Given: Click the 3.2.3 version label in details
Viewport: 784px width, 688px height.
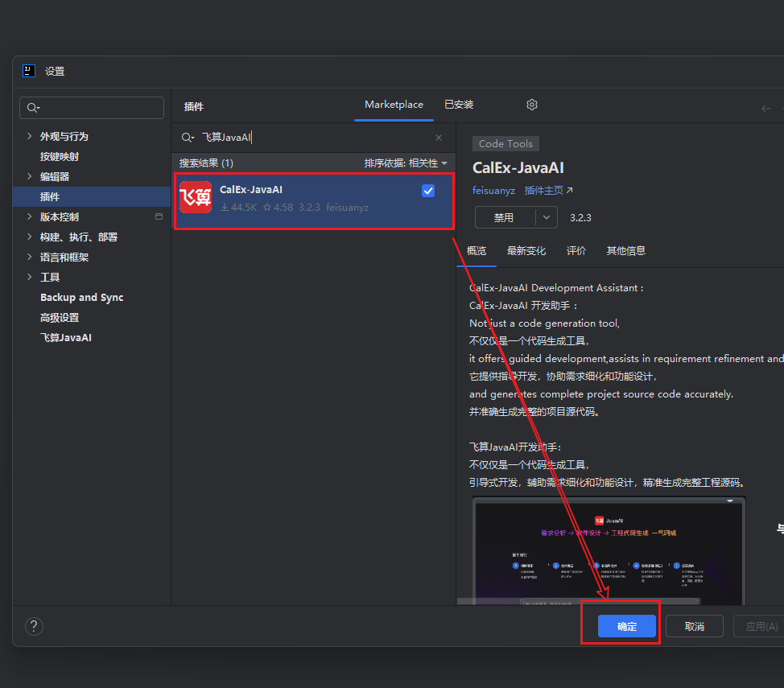Looking at the screenshot, I should 580,217.
